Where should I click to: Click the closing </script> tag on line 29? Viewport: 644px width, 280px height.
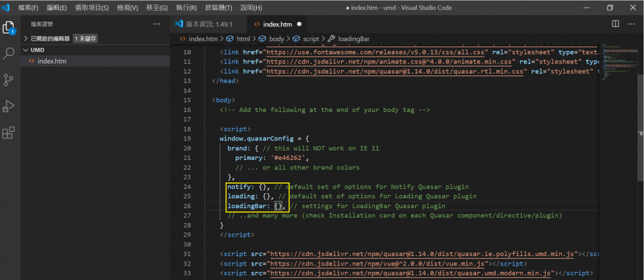coord(237,235)
